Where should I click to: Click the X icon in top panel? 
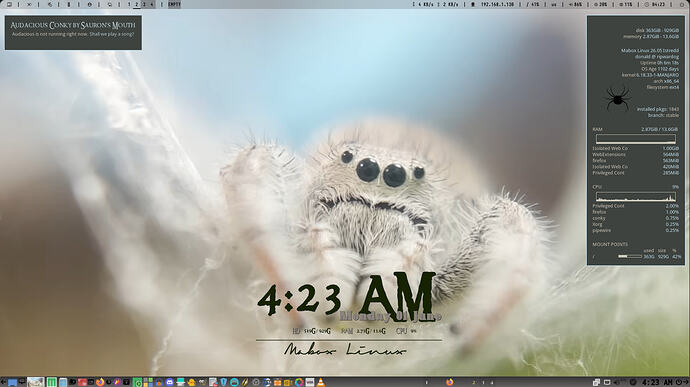tap(29, 4)
